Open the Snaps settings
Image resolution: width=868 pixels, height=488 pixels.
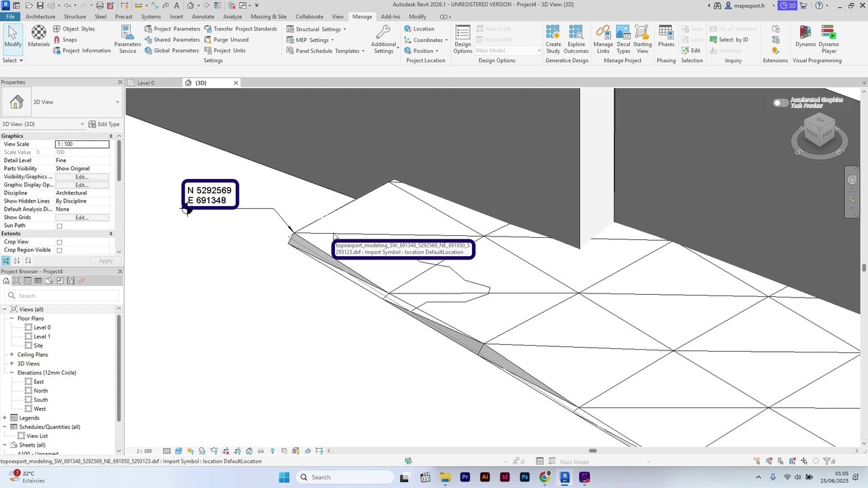pyautogui.click(x=64, y=40)
